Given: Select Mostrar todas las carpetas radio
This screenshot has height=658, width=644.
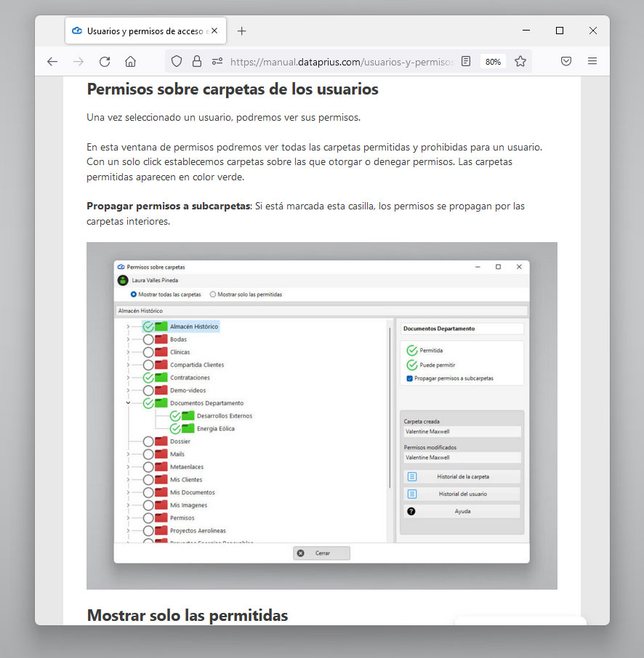Looking at the screenshot, I should (134, 294).
